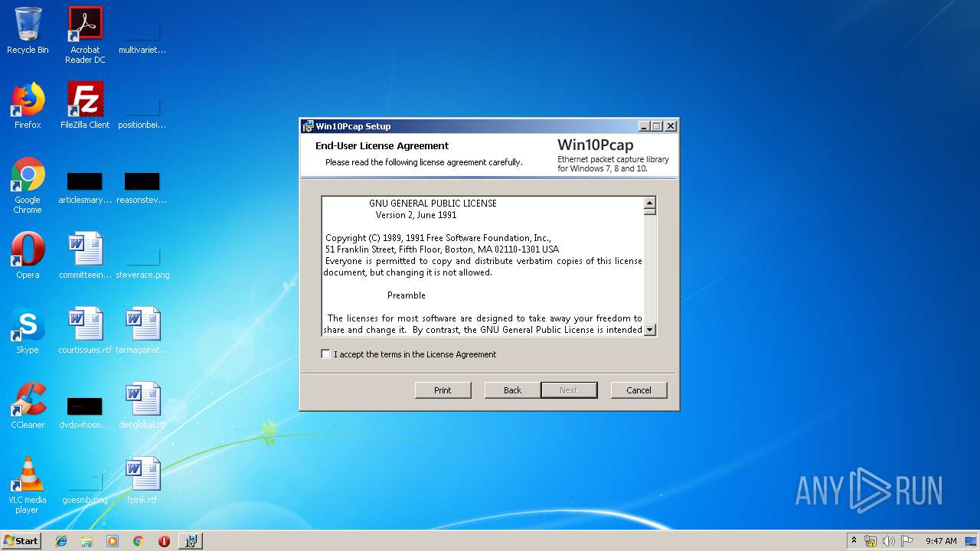Image resolution: width=980 pixels, height=551 pixels.
Task: Select the multivariet… desktop file
Action: (x=142, y=38)
